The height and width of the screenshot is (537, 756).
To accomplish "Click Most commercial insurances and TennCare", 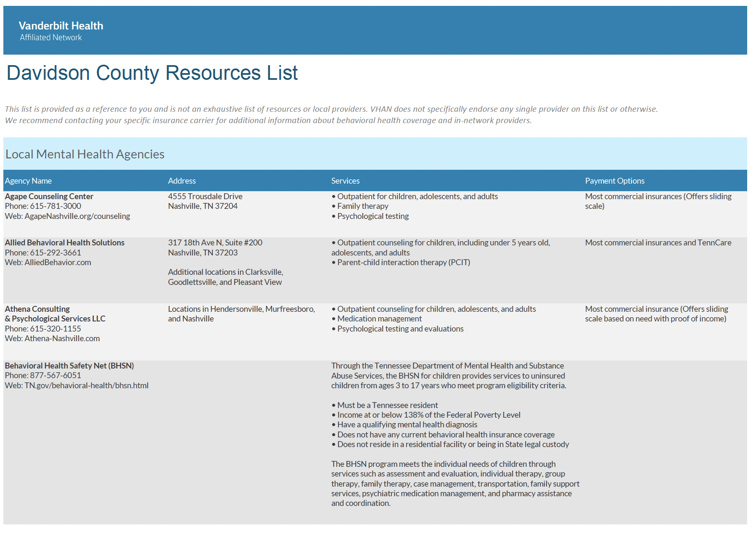I will [658, 242].
